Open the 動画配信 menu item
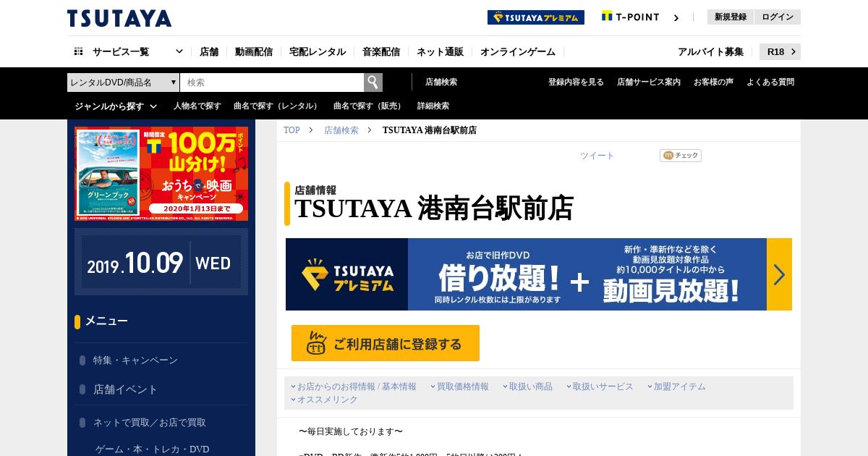Screen dimensions: 868x456 (x=254, y=52)
